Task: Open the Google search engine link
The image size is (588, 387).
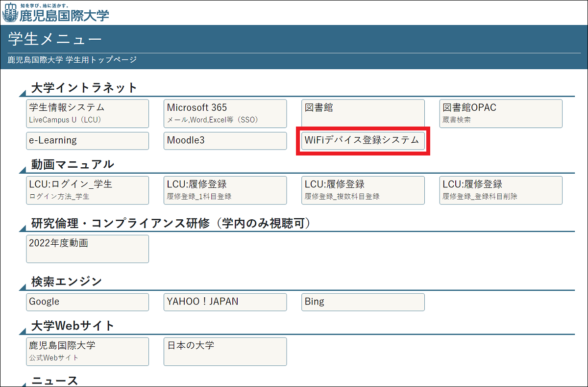Action: click(87, 302)
